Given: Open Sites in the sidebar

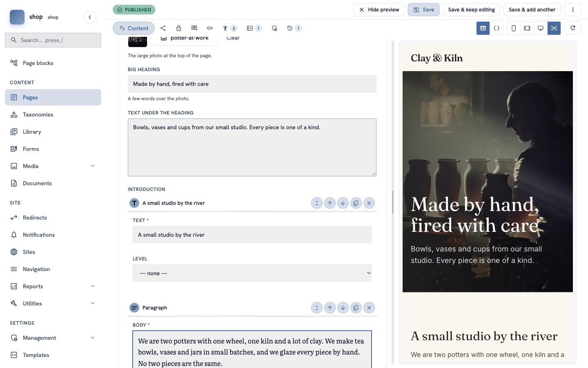Looking at the screenshot, I should click(x=53, y=252).
